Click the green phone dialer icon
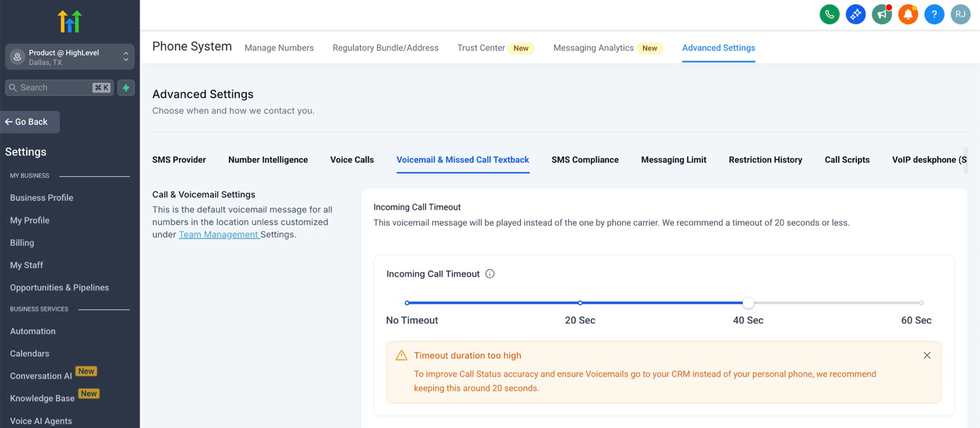 829,14
